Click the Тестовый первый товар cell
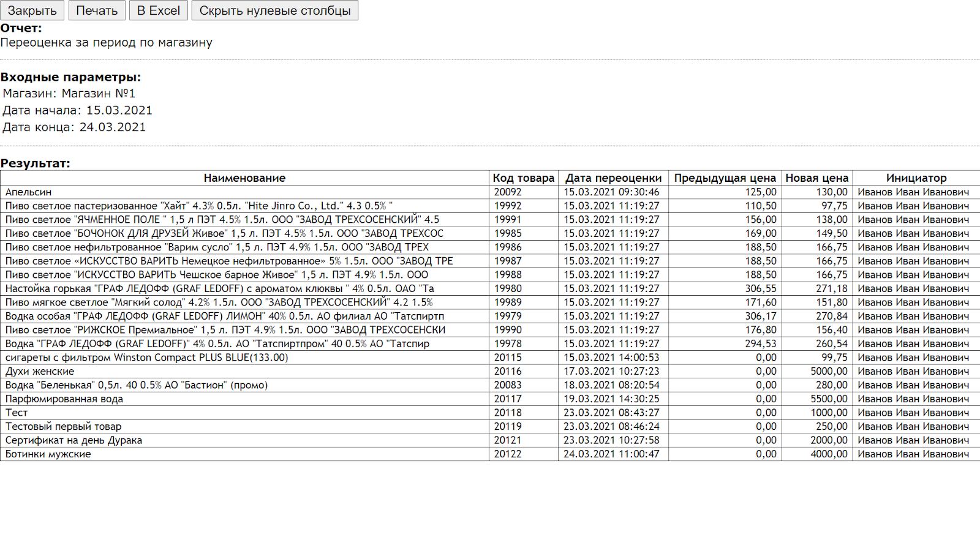Screen dimensions: 980x551 coord(63,427)
